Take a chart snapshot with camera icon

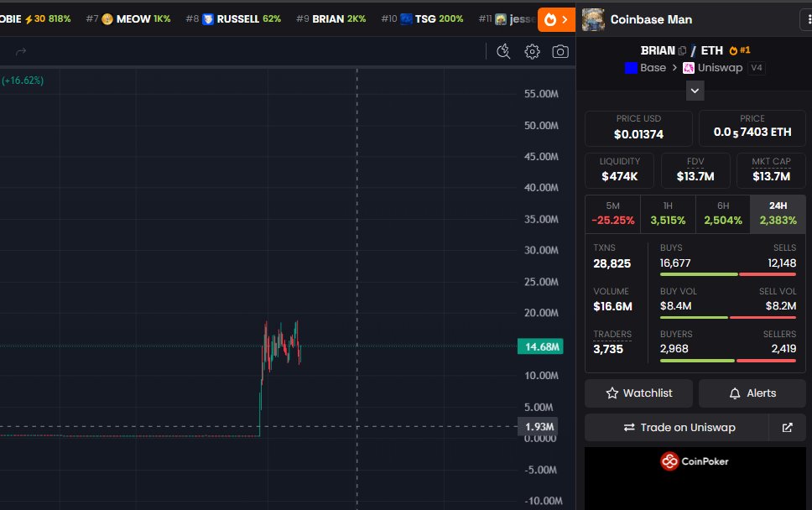tap(560, 51)
